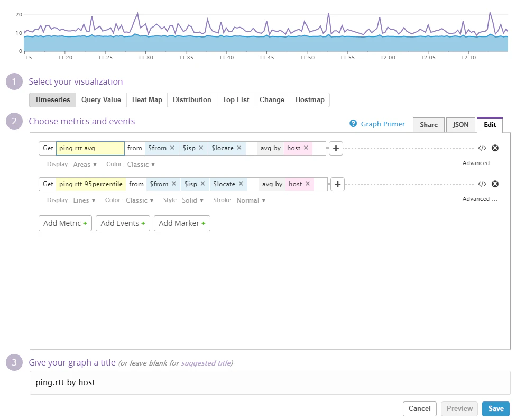Remove $locate tag in 95percentile query
516x420 pixels.
241,184
